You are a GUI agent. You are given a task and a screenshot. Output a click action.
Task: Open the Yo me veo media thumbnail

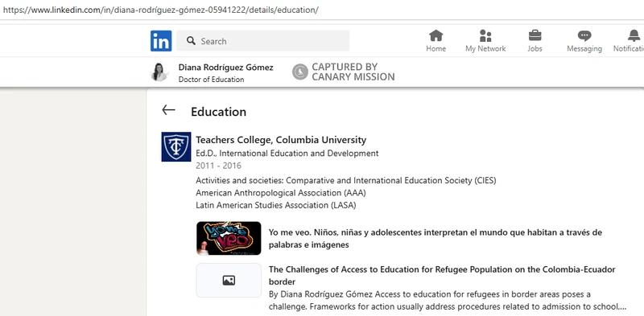pyautogui.click(x=229, y=239)
